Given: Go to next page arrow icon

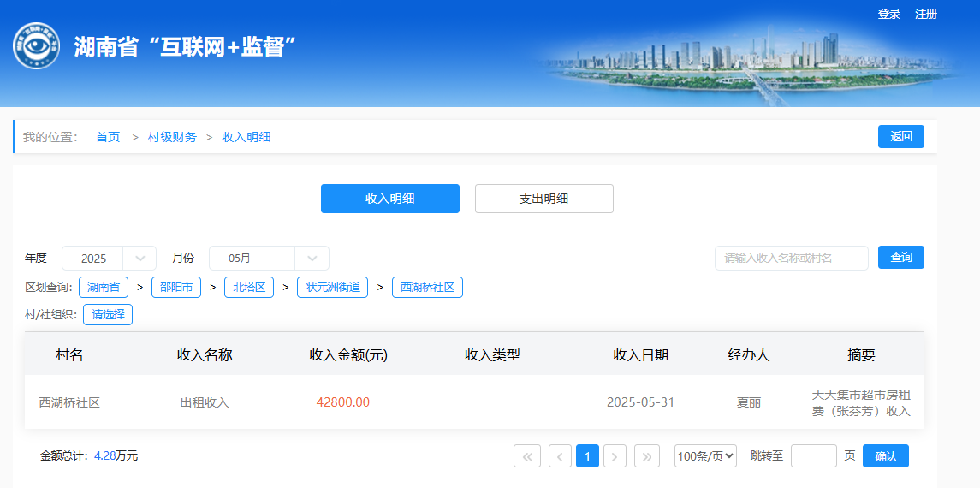Looking at the screenshot, I should [x=615, y=456].
